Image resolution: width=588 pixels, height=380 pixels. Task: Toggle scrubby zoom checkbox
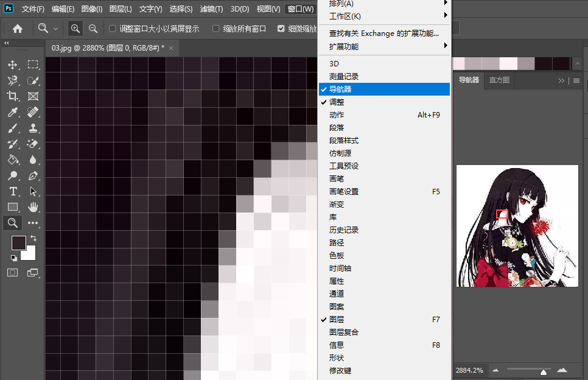tap(281, 29)
